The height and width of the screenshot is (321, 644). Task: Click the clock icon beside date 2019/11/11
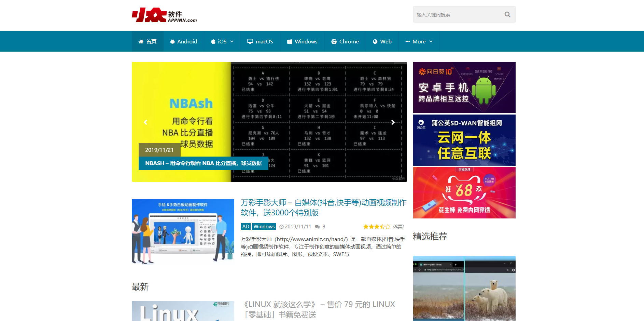(281, 226)
